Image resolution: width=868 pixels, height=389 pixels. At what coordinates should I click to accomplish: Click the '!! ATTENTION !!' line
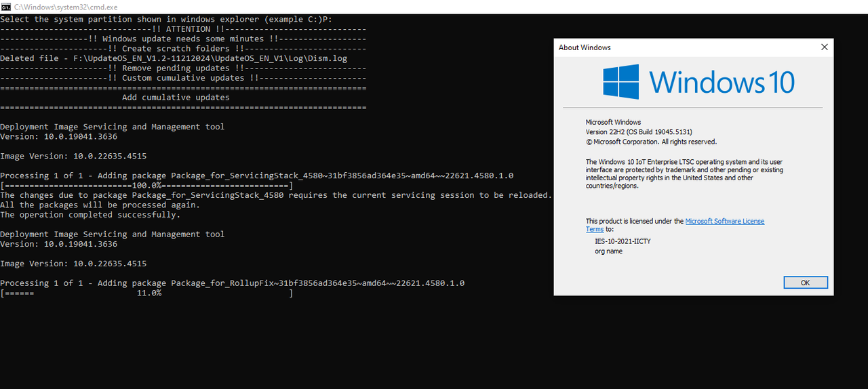(x=183, y=29)
